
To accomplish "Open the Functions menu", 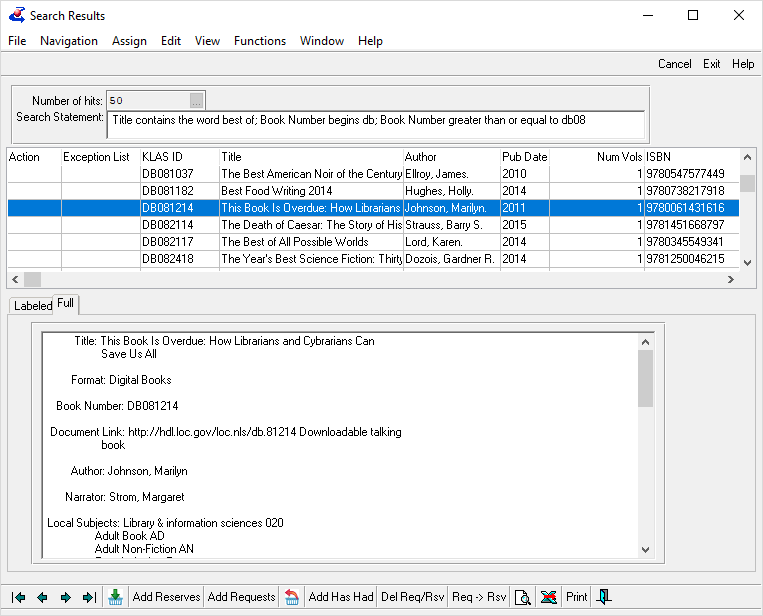I will click(x=260, y=41).
